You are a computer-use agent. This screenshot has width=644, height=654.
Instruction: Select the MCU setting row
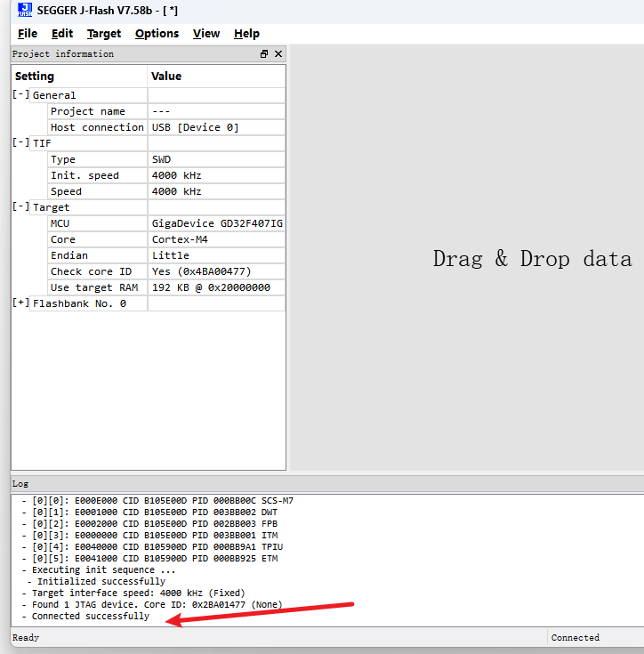97,223
